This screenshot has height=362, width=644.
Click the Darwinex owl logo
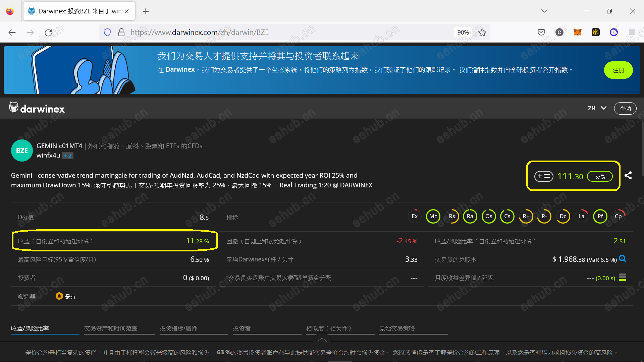click(37, 108)
